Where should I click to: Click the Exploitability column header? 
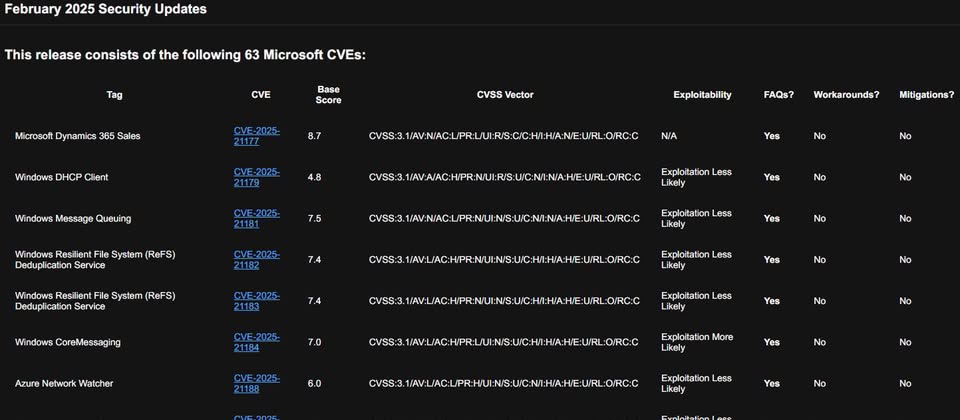click(702, 95)
